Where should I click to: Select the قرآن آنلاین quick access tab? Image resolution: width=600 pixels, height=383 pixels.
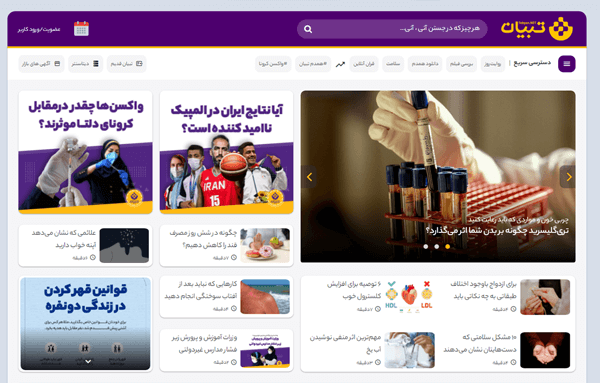click(364, 64)
